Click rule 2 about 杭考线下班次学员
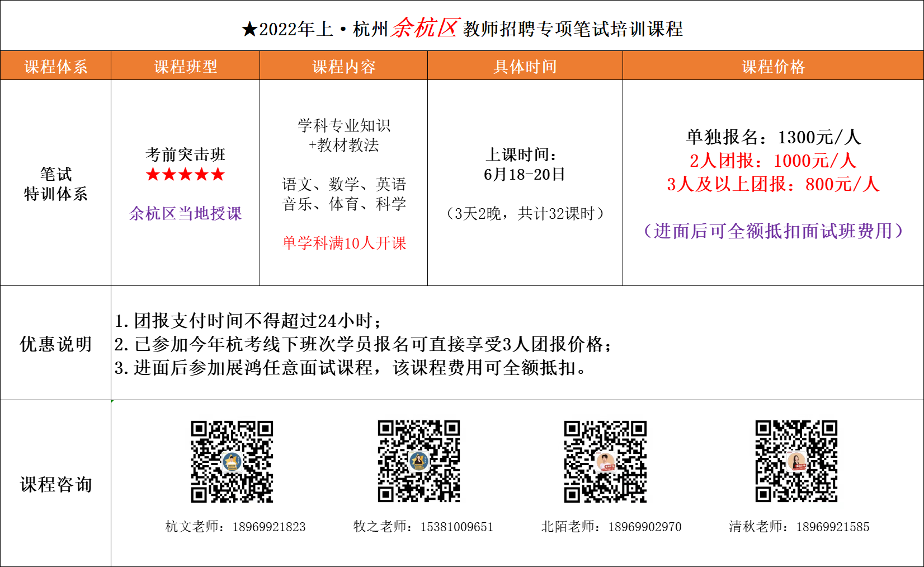Image resolution: width=924 pixels, height=567 pixels. 364,344
